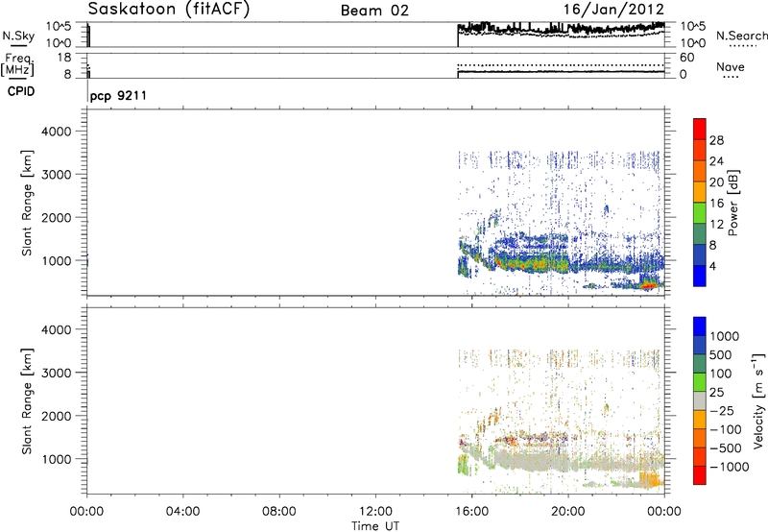Click the 20:00 time tick label
This screenshot has height=532, width=768.
[568, 512]
